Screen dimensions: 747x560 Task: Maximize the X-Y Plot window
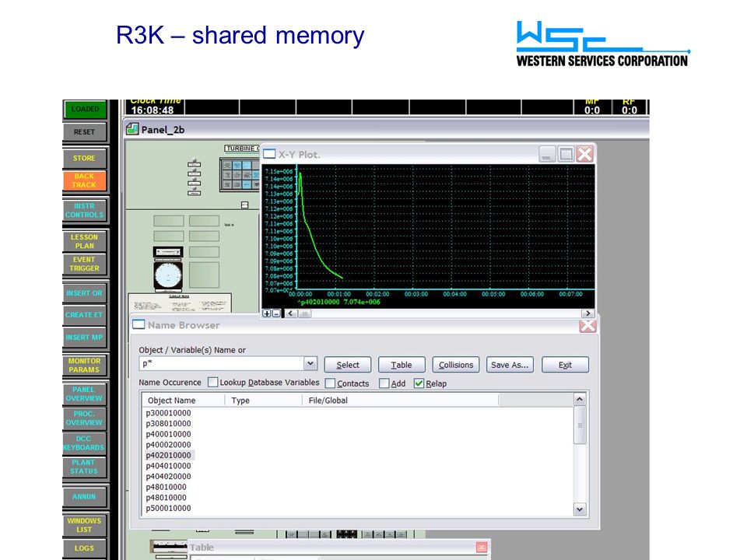(566, 154)
